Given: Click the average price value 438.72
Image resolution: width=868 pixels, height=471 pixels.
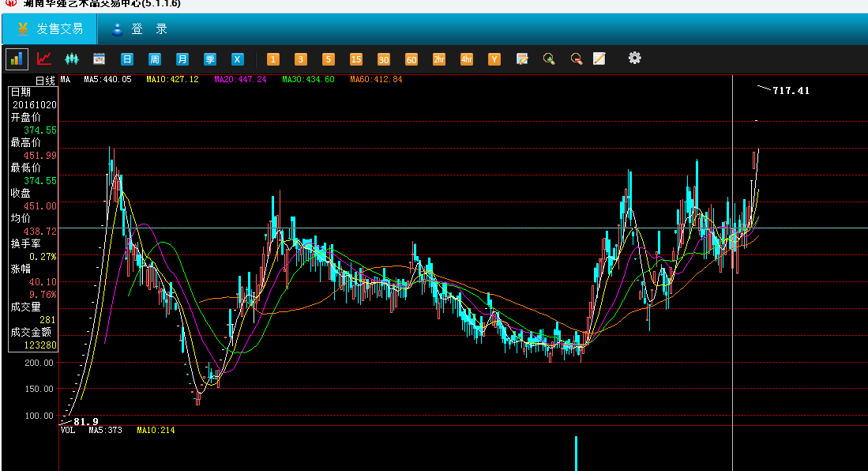Looking at the screenshot, I should pos(39,232).
